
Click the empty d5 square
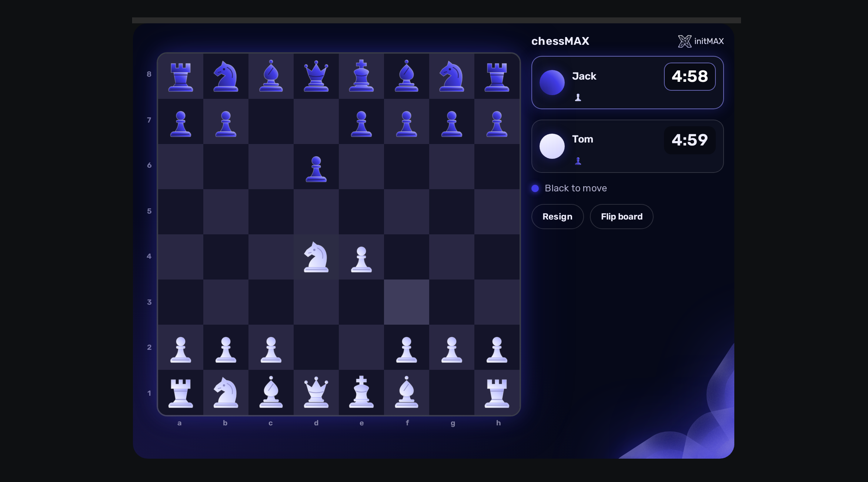316,212
